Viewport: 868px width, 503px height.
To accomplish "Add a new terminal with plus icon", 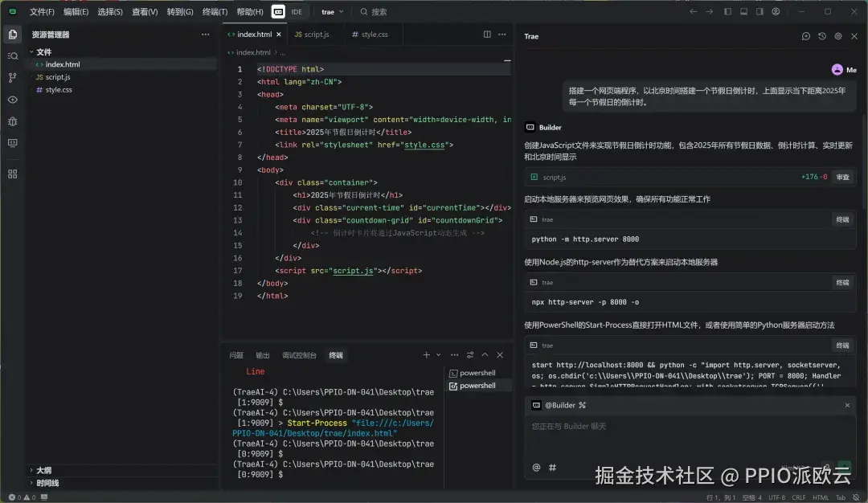I will (426, 355).
